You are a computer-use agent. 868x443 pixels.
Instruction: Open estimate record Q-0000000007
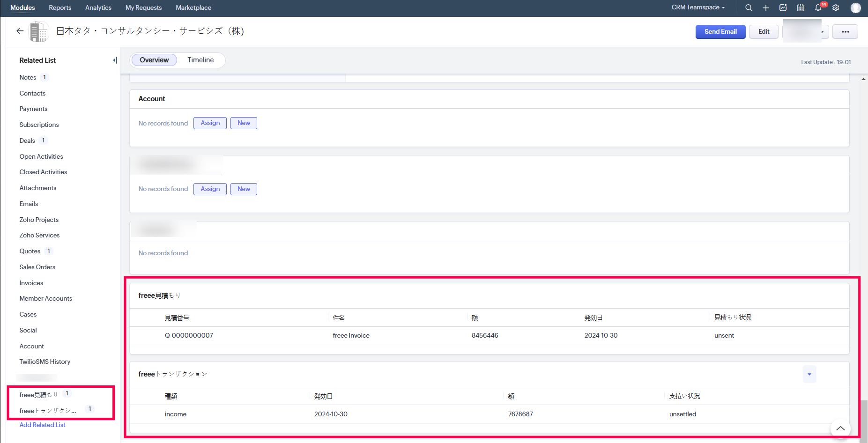189,335
